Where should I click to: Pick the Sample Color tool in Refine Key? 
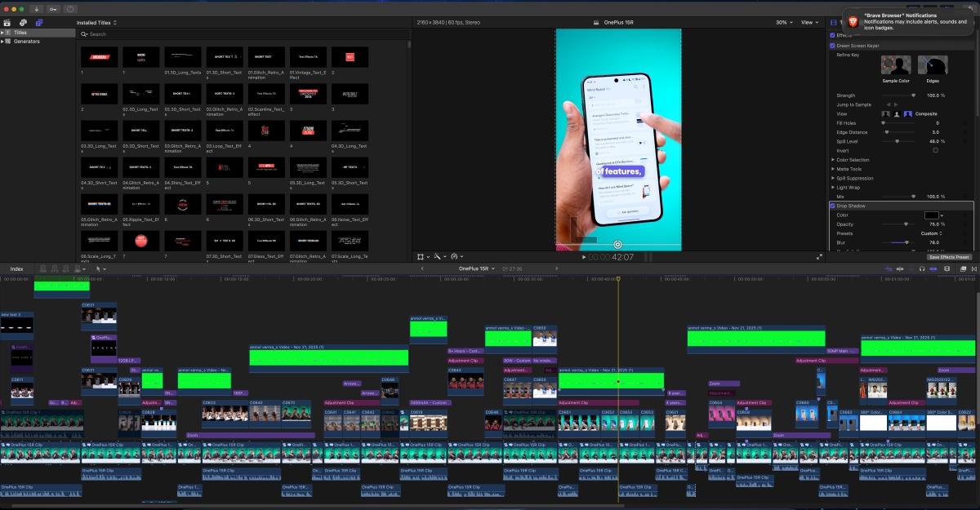[896, 65]
